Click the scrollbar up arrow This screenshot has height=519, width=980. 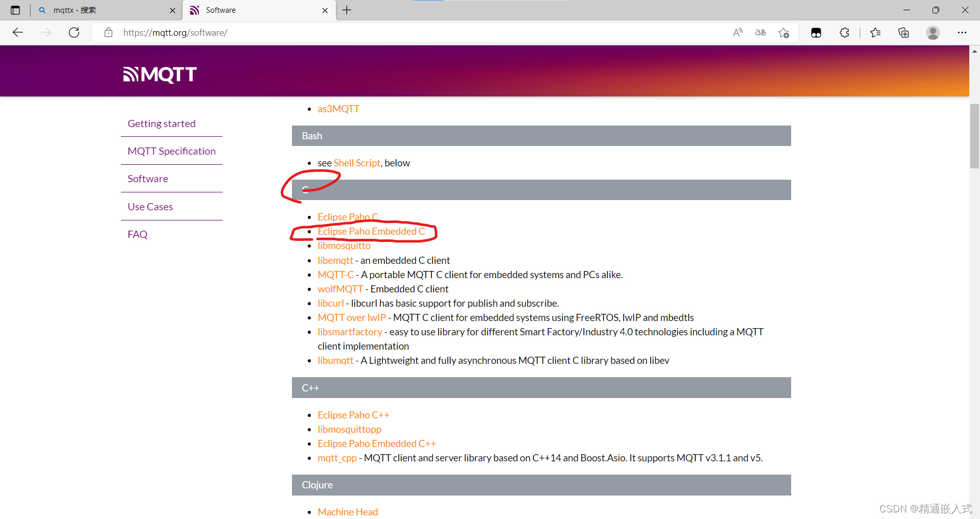coord(974,51)
